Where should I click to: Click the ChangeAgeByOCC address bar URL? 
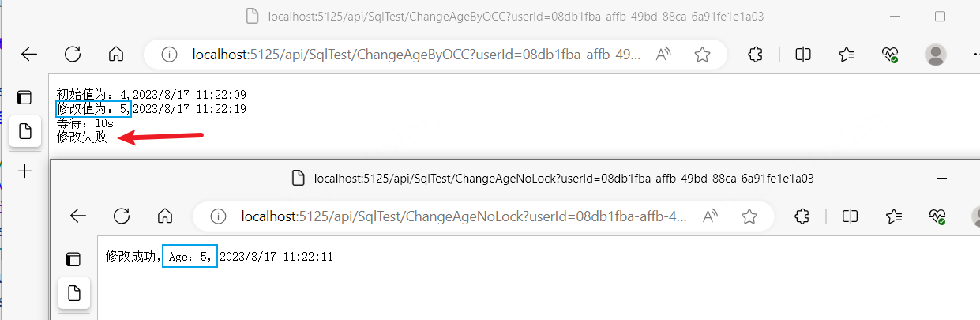point(416,55)
